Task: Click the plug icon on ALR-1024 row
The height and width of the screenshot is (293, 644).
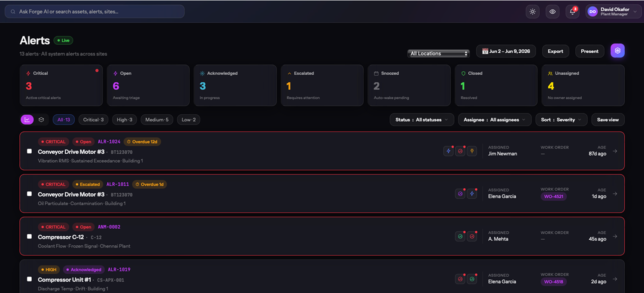Action: pos(472,151)
